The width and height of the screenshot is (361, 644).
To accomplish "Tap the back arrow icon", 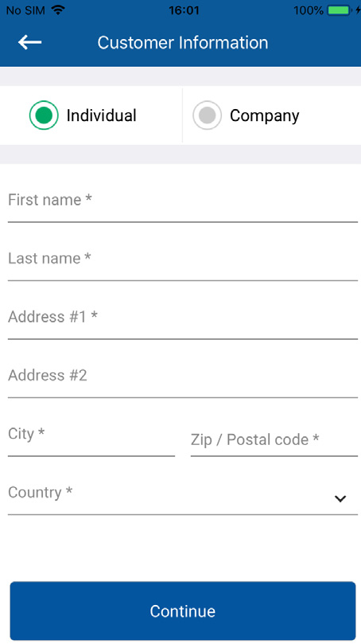I will (x=29, y=42).
